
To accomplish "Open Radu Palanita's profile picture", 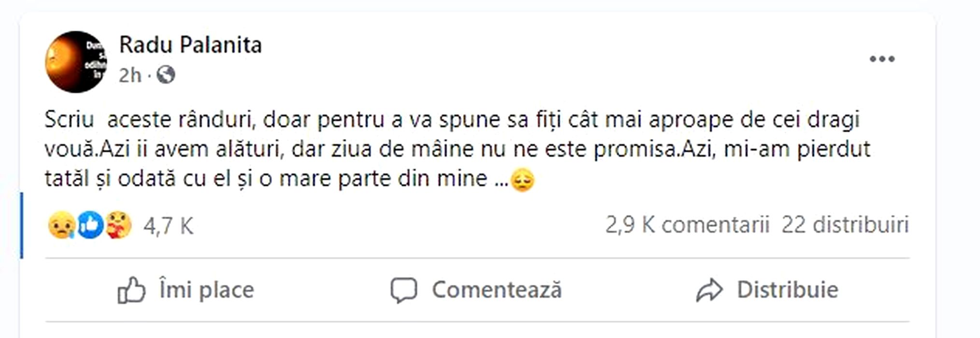I will pos(76,62).
